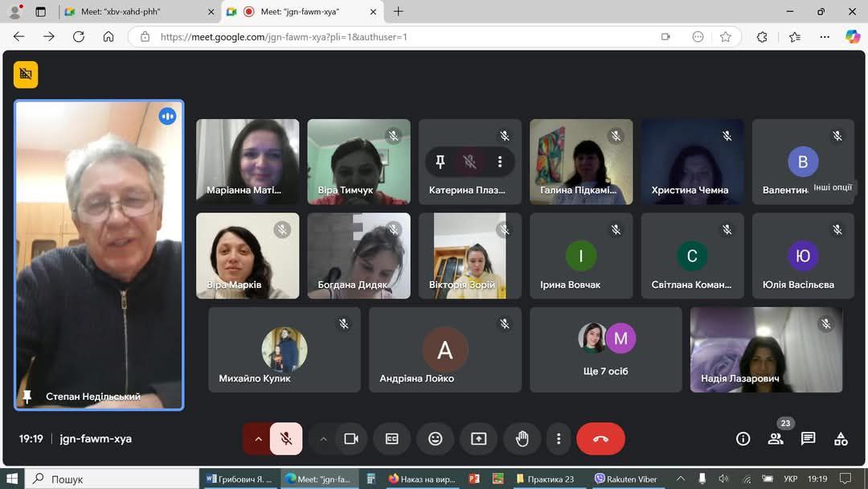The height and width of the screenshot is (489, 868).
Task: Pin Катерина Плаз's tile
Action: pyautogui.click(x=440, y=162)
